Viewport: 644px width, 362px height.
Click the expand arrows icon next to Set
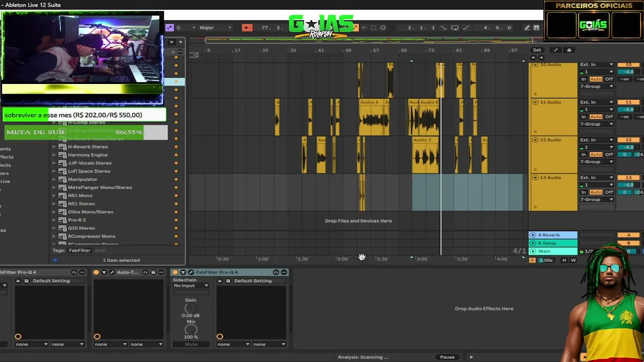click(x=555, y=50)
